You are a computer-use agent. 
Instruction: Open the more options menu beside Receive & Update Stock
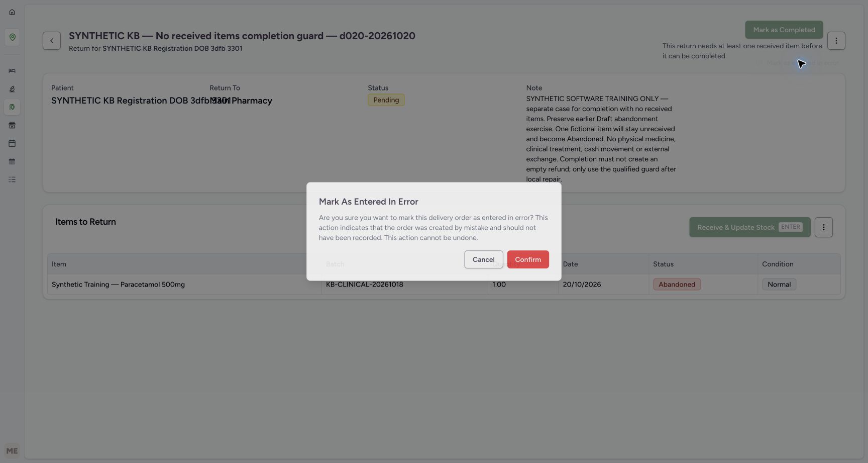coord(824,227)
